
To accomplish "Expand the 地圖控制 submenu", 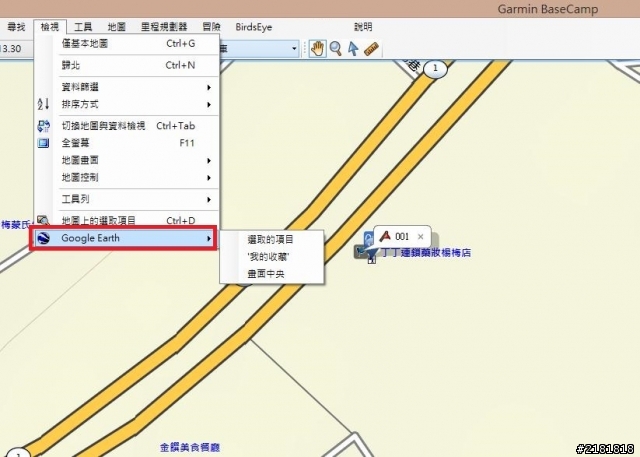I will pyautogui.click(x=127, y=177).
